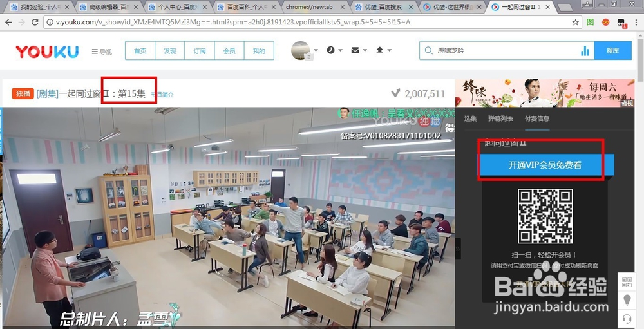644x329 pixels.
Task: Click the 鋒味 advertisement banner
Action: pyautogui.click(x=545, y=93)
